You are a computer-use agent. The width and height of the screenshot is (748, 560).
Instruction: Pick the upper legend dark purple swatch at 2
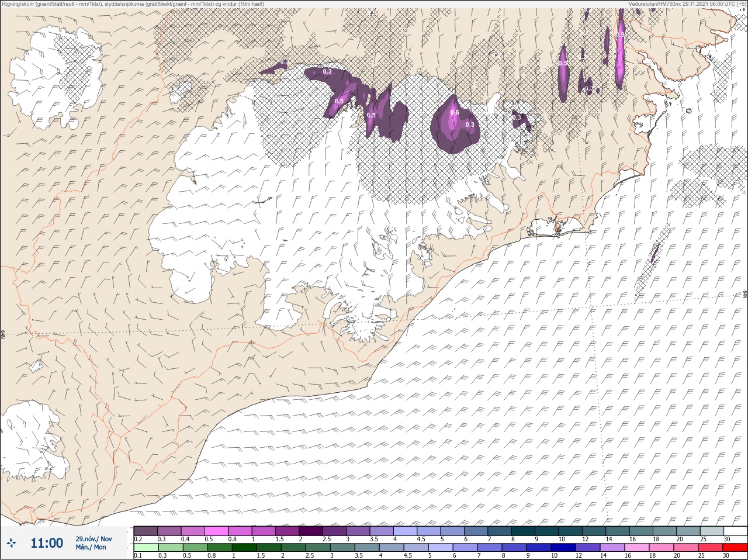tap(311, 531)
